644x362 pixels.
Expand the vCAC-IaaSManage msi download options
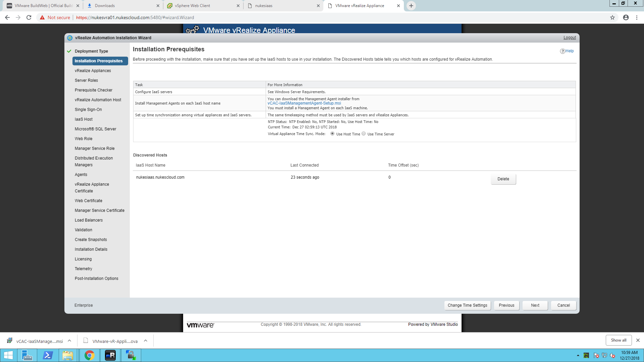coord(69,341)
